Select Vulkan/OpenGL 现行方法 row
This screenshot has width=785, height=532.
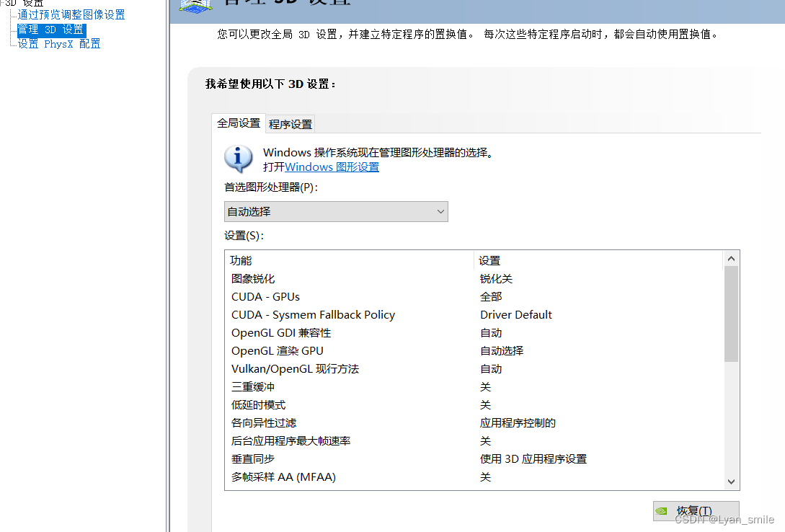click(474, 369)
